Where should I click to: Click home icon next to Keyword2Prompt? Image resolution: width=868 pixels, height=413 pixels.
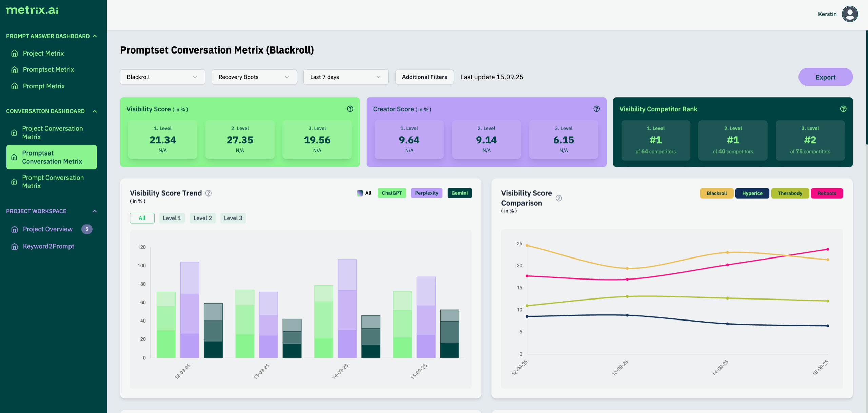14,246
